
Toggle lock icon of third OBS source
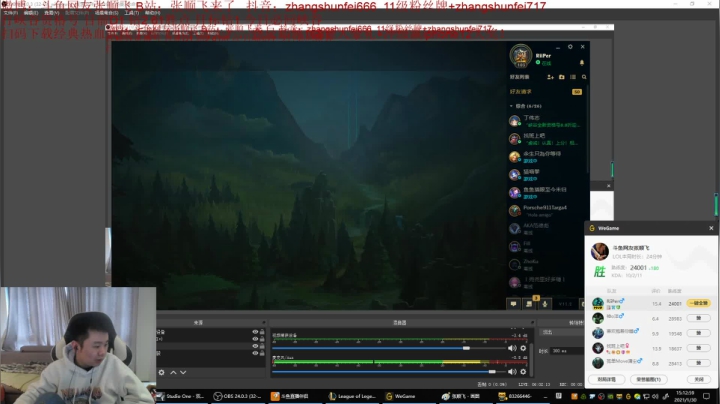(262, 346)
